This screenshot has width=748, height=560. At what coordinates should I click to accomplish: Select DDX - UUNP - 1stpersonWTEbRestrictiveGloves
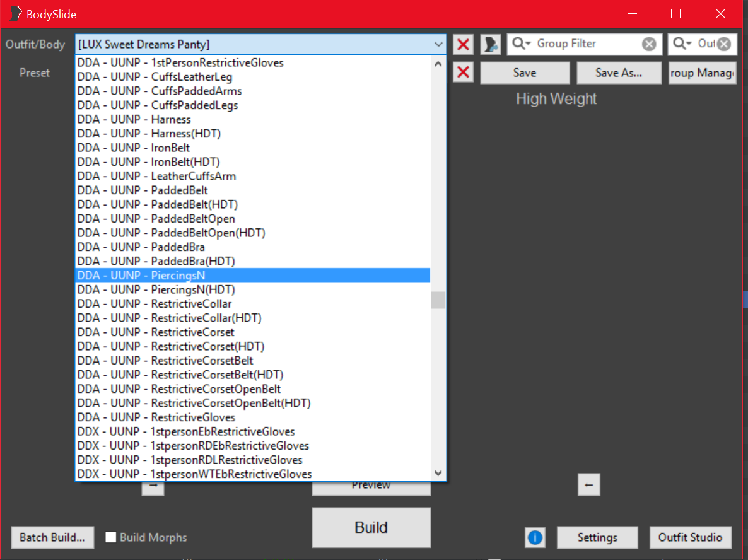253,474
